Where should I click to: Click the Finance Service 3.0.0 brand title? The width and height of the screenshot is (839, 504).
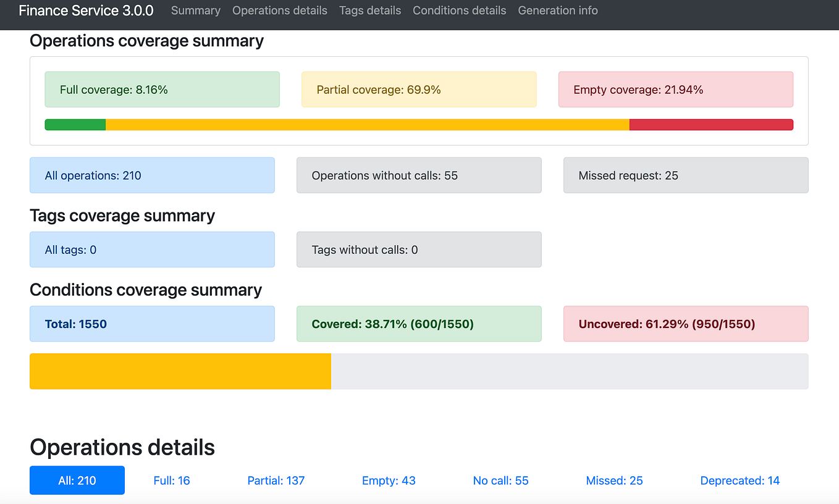click(86, 10)
